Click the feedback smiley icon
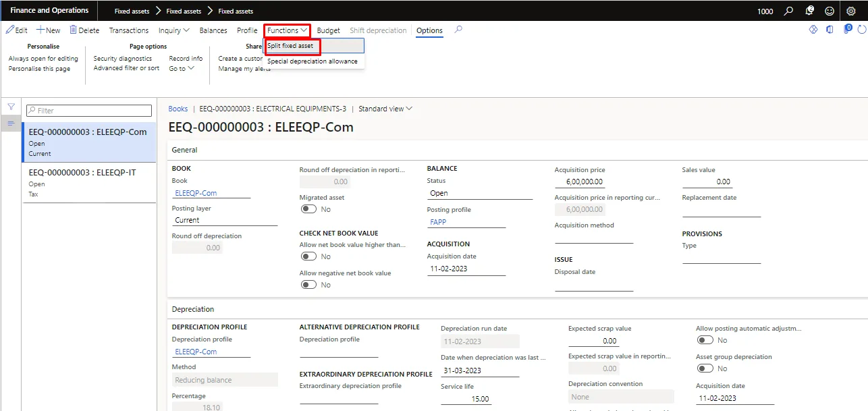 (x=830, y=11)
